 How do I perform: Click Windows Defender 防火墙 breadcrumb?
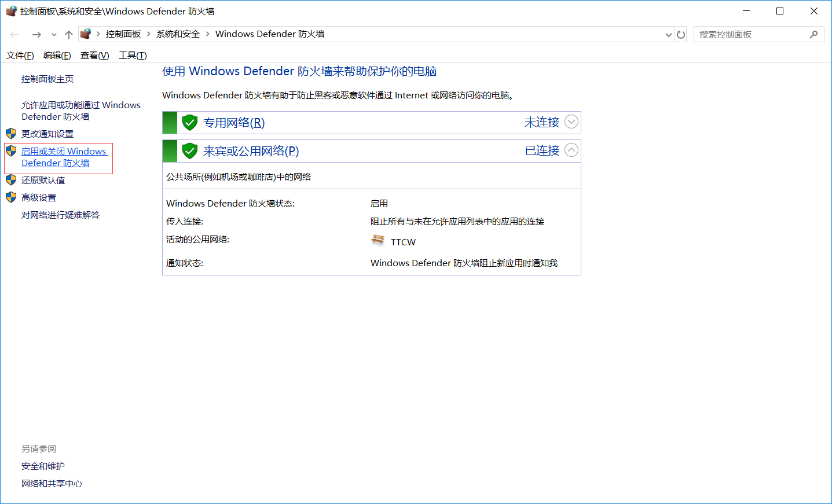click(x=270, y=34)
